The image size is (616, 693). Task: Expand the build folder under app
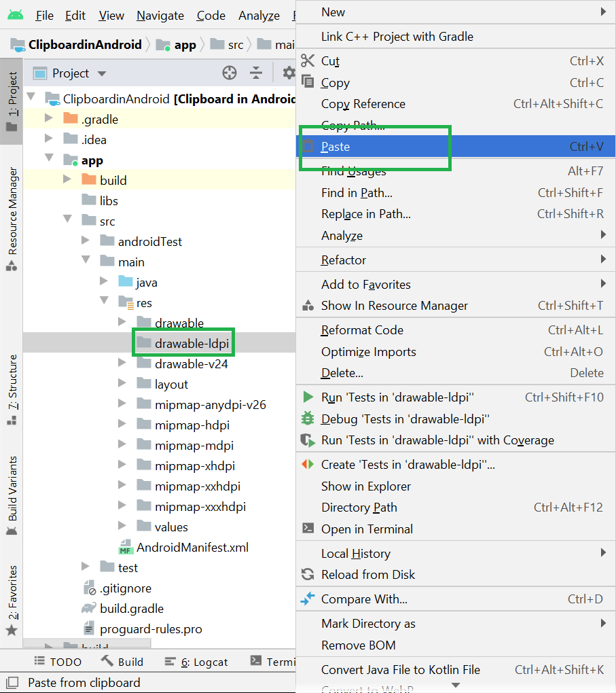coord(67,179)
